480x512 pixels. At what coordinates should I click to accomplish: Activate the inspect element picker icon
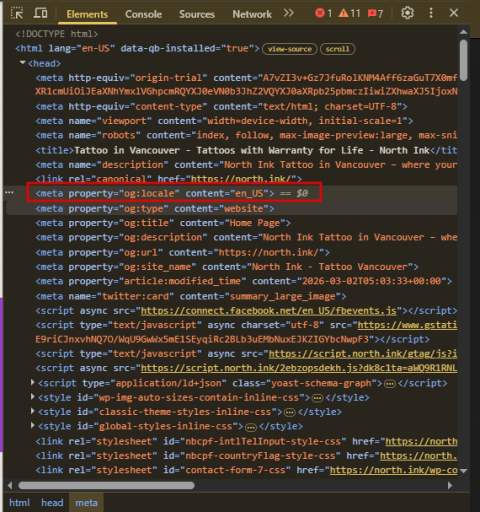click(x=17, y=13)
